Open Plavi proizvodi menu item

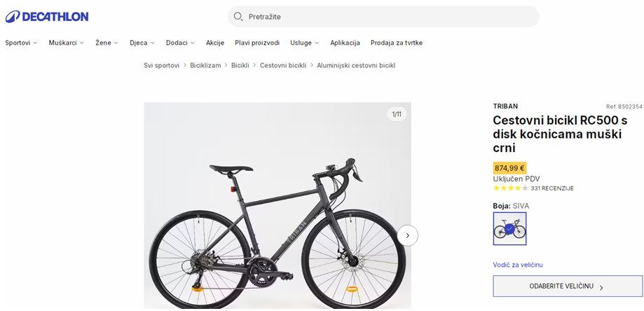pyautogui.click(x=257, y=43)
